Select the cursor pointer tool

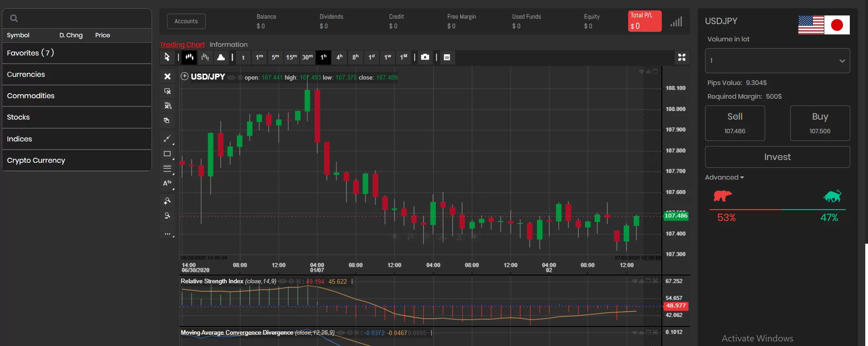167,57
